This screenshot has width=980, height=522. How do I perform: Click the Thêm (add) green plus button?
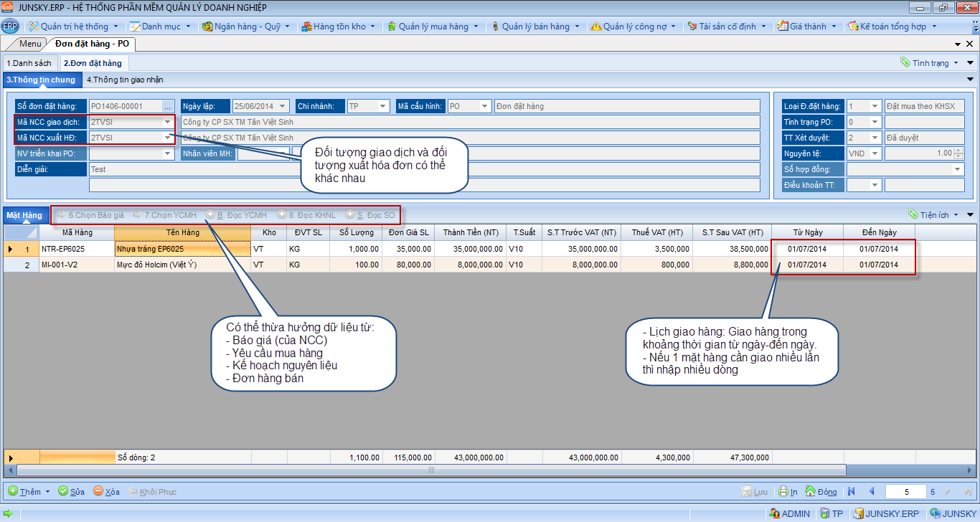tap(13, 492)
